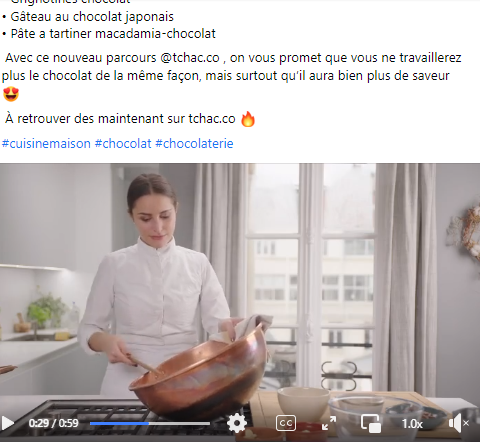Open the #cuisinemaison hashtag

click(46, 144)
